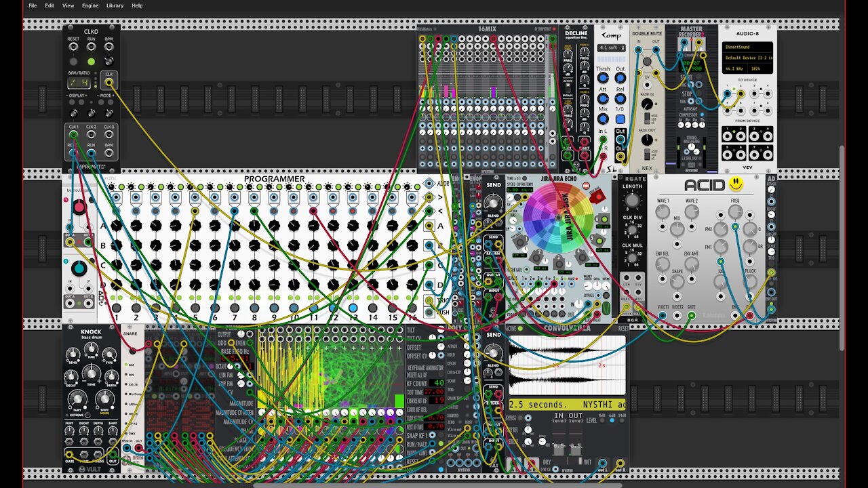868x488 pixels.
Task: Flip the Double Mute FADE IN range switch
Action: click(647, 118)
